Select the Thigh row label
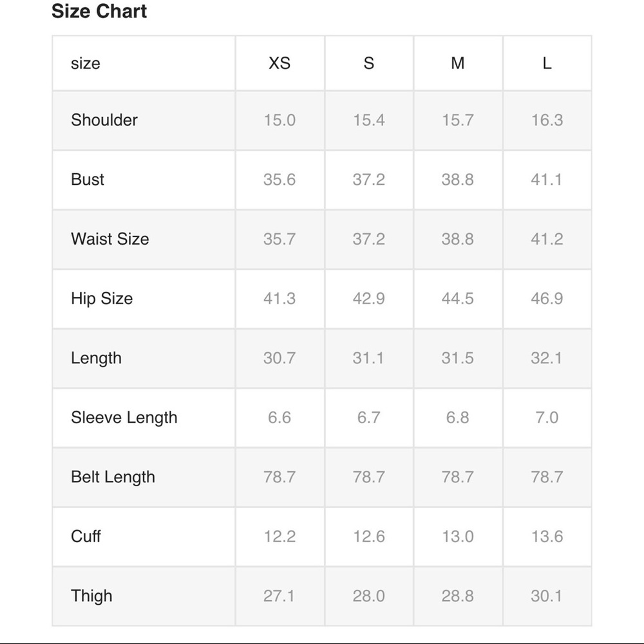Screen dimensions: 644x644 (x=91, y=596)
